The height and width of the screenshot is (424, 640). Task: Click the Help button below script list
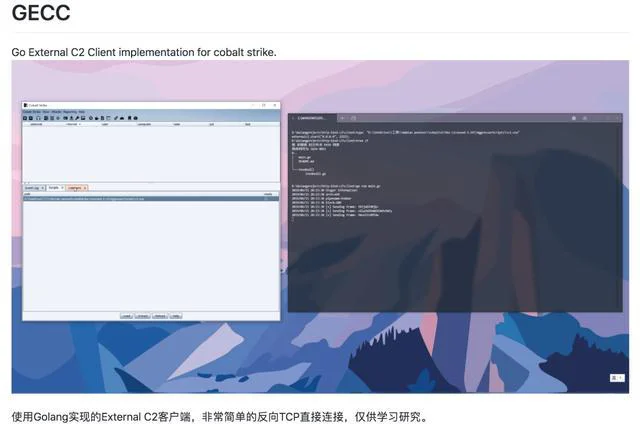(176, 316)
